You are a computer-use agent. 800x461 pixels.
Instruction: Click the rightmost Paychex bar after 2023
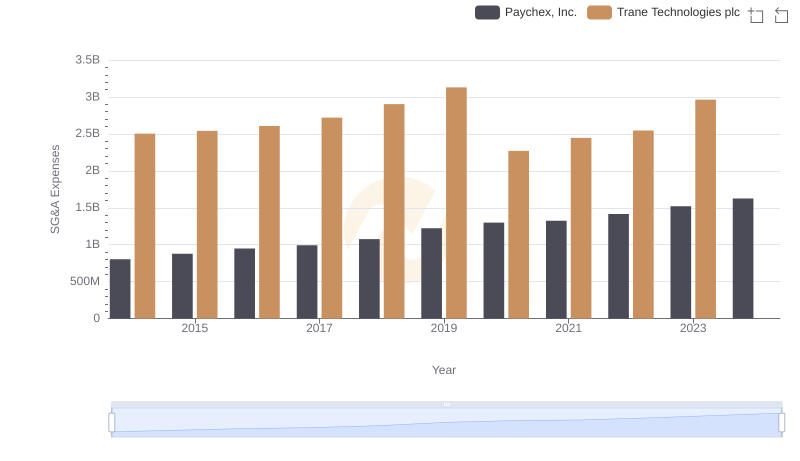[743, 259]
